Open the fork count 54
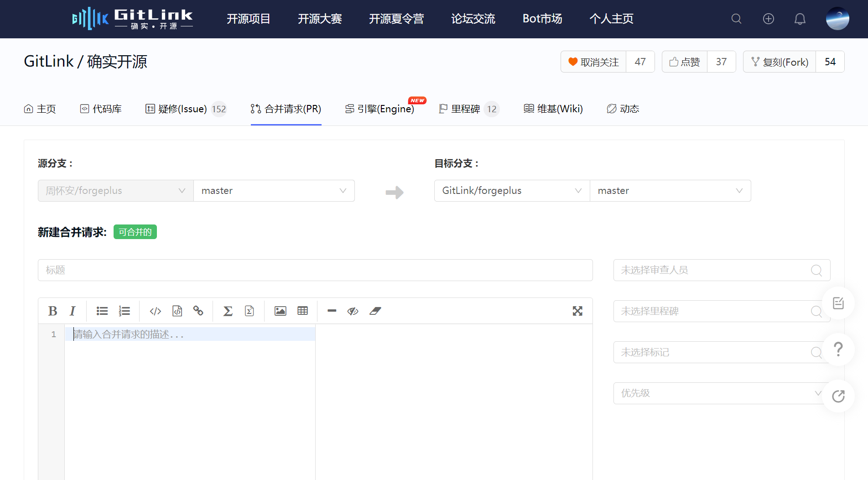Screen dimensions: 868x480 [x=830, y=62]
